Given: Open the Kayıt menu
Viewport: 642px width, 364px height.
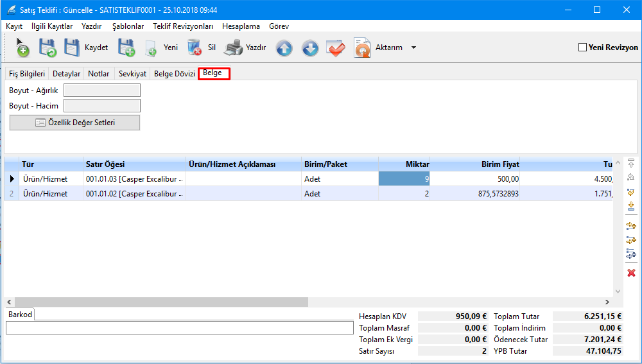Looking at the screenshot, I should pos(14,26).
